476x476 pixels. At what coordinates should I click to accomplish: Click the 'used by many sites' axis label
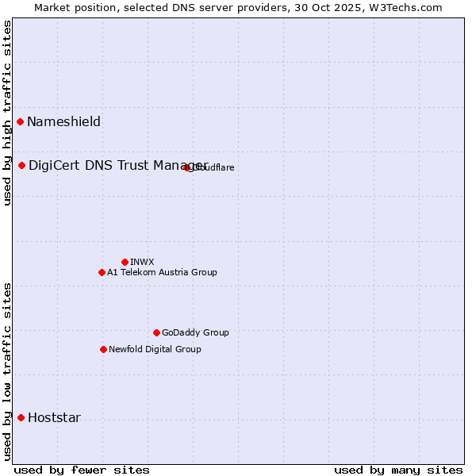coord(398,470)
